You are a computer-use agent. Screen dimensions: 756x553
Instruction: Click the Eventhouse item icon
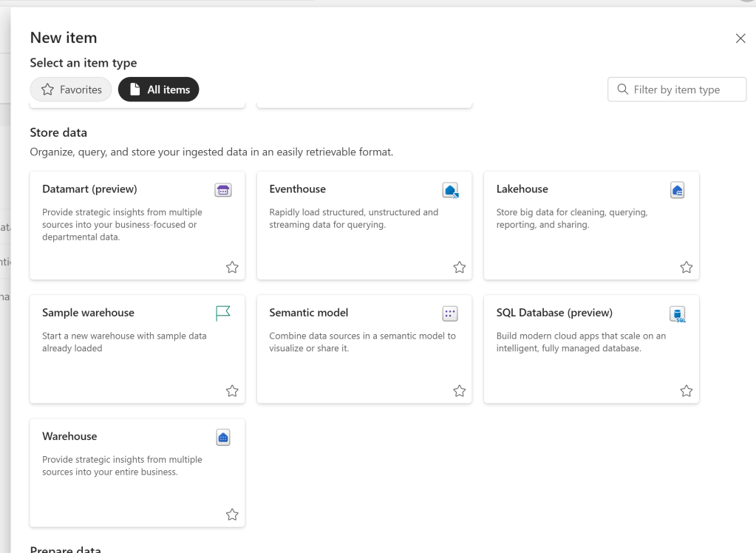point(450,190)
